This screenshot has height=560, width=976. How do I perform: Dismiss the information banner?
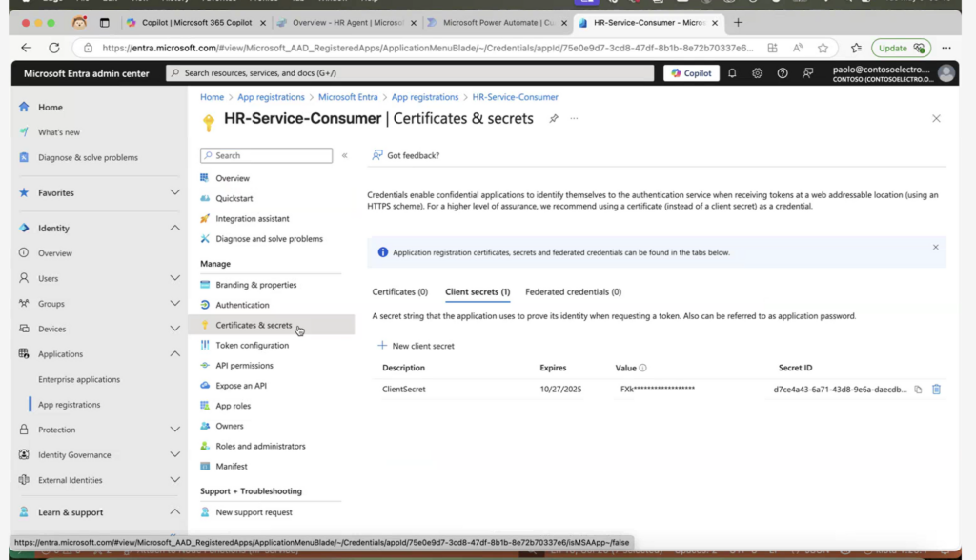point(935,248)
